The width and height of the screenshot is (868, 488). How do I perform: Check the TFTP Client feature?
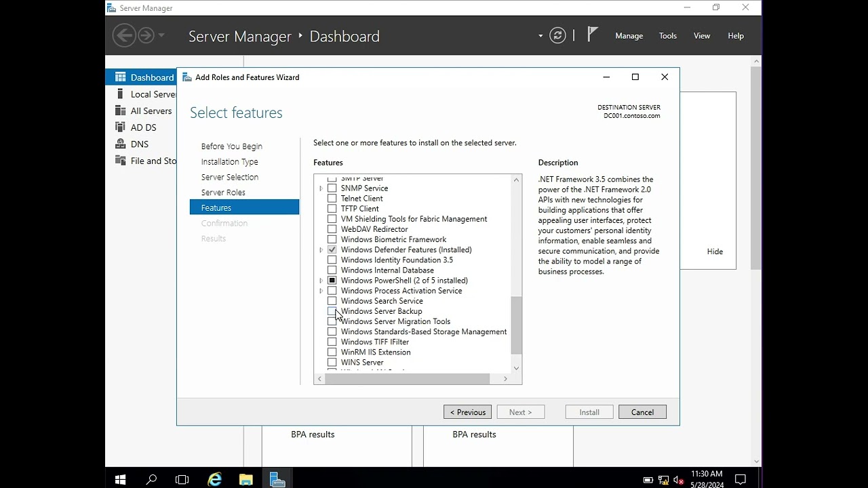tap(332, 209)
